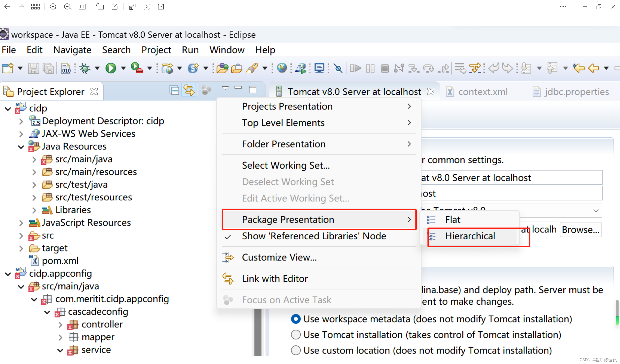Screen dimensions: 620x364
Task: Click the New wizard toolbar icon
Action: pos(8,68)
